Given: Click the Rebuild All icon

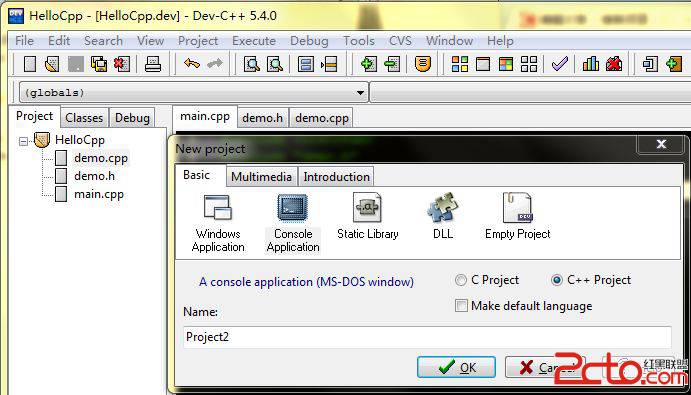Looking at the screenshot, I should click(529, 64).
